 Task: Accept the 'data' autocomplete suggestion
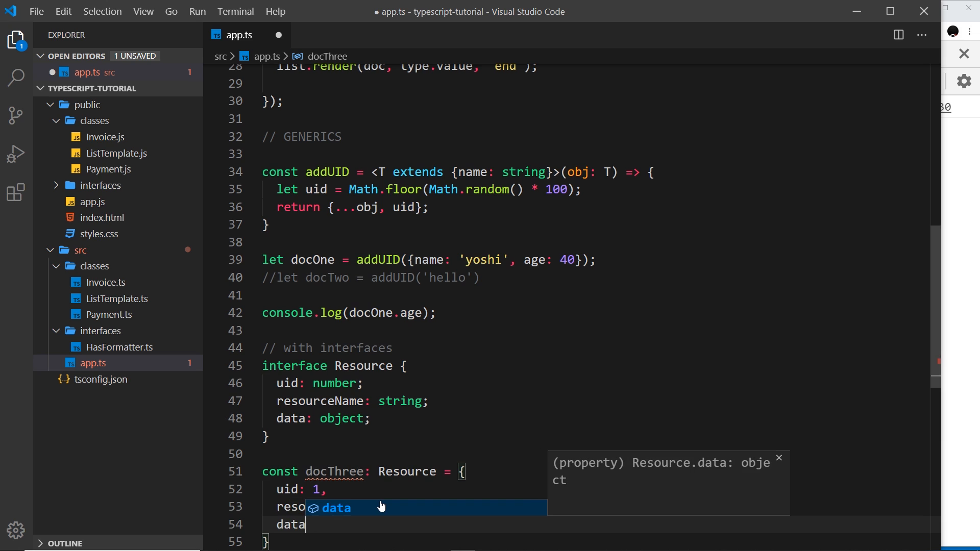[x=426, y=508]
